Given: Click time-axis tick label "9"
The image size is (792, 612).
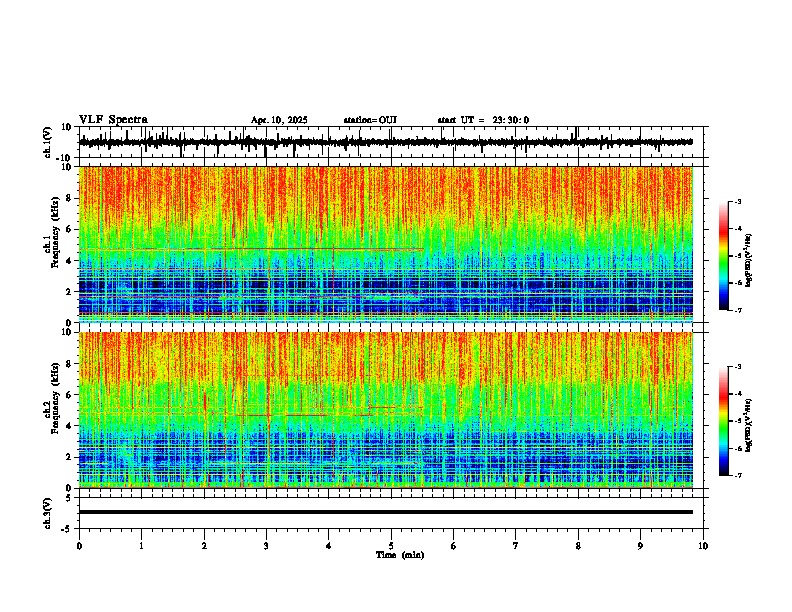Looking at the screenshot, I should pos(640,546).
